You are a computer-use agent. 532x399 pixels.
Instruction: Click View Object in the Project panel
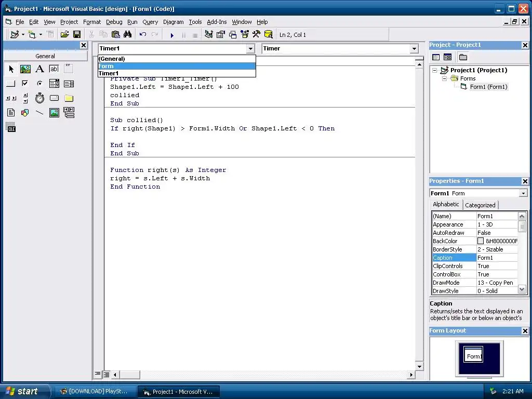(x=447, y=57)
